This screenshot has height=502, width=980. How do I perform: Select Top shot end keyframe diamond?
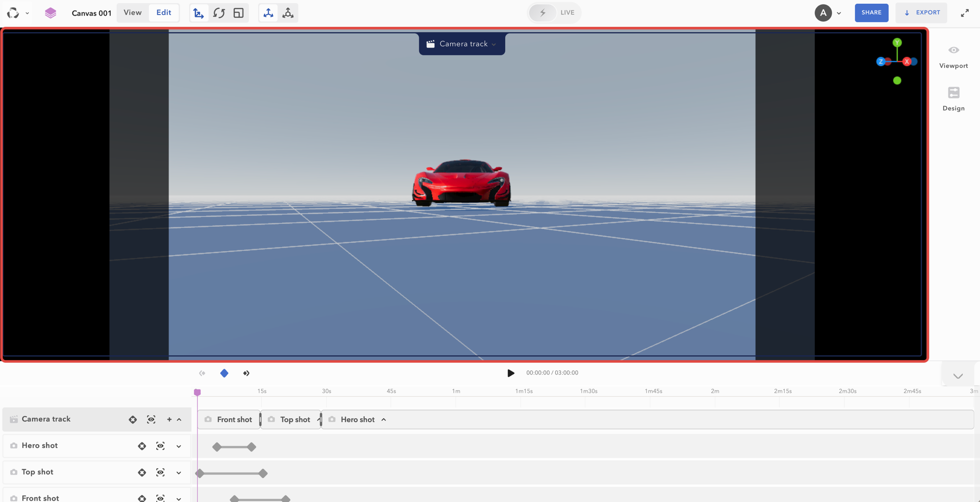(263, 473)
